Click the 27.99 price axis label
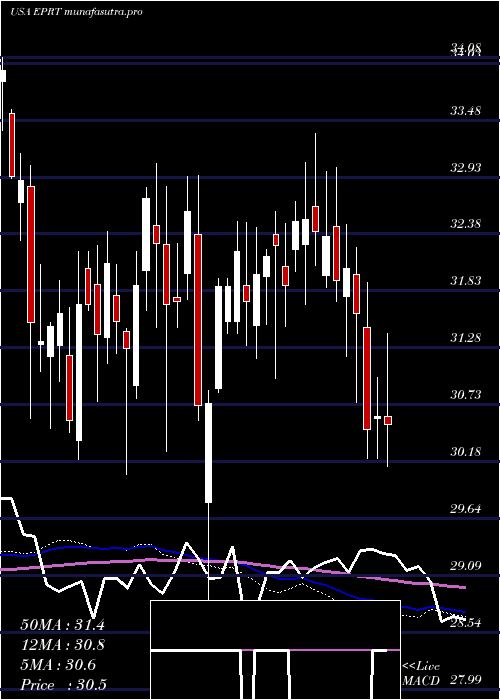Screen dimensions: 500x700 tap(465, 679)
